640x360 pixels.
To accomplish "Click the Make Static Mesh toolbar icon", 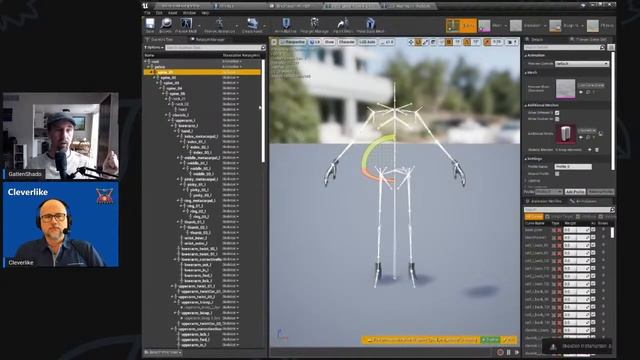I will tap(370, 24).
